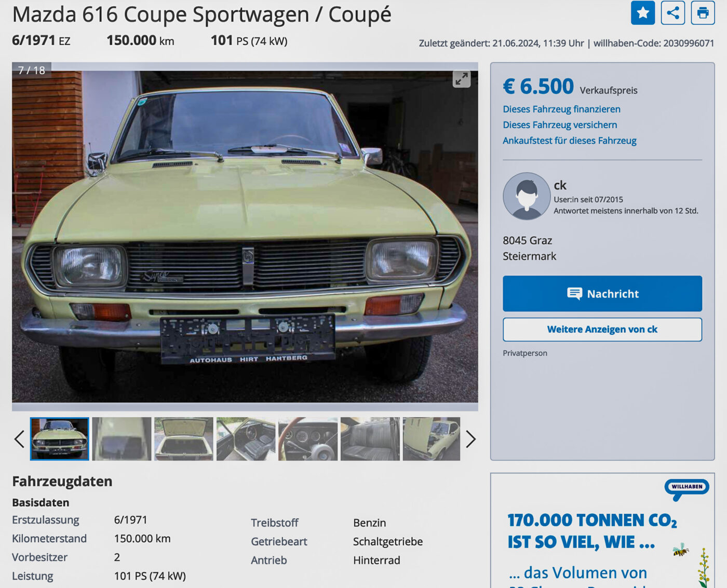Open Ankaufstest für dieses Fahrzeug link

click(x=570, y=141)
